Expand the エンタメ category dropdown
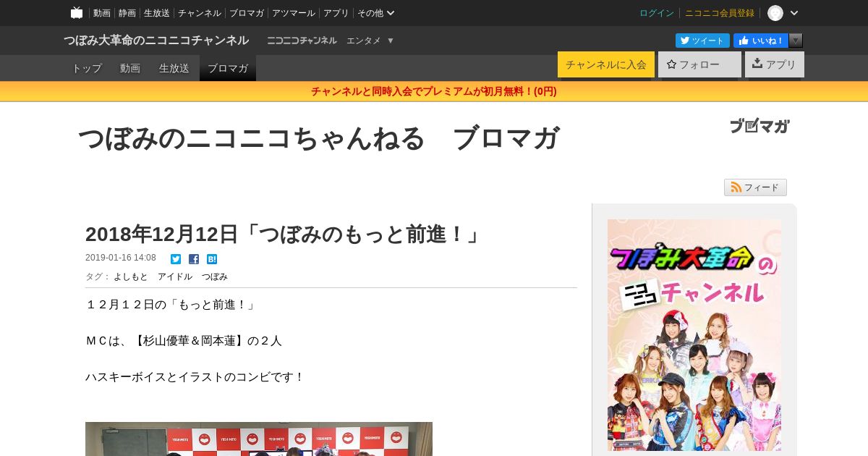 pyautogui.click(x=370, y=41)
